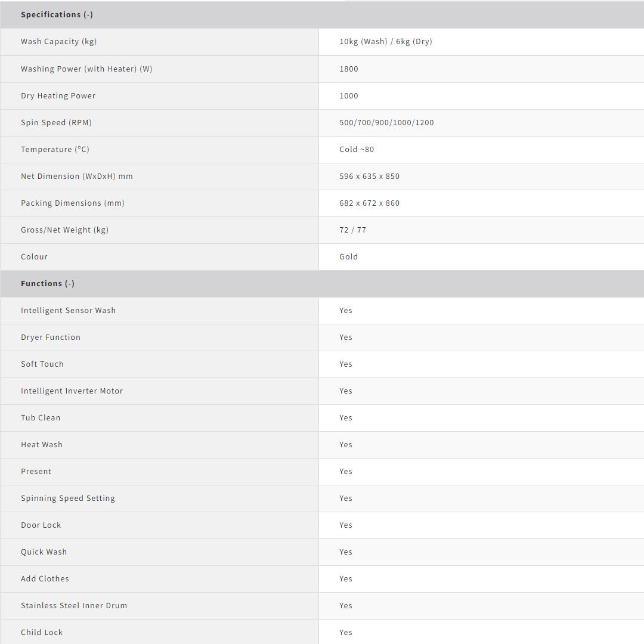Click the Temperature (°C) row label

(x=55, y=149)
